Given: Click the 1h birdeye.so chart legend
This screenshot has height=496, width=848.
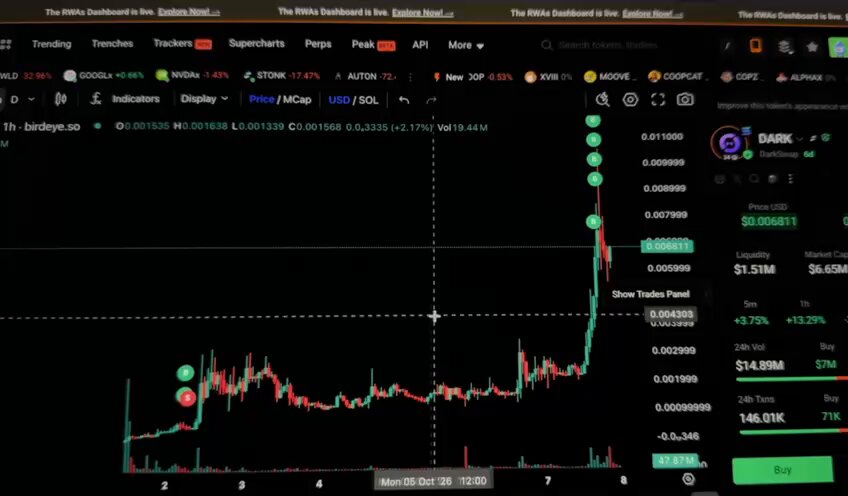Looking at the screenshot, I should coord(42,127).
